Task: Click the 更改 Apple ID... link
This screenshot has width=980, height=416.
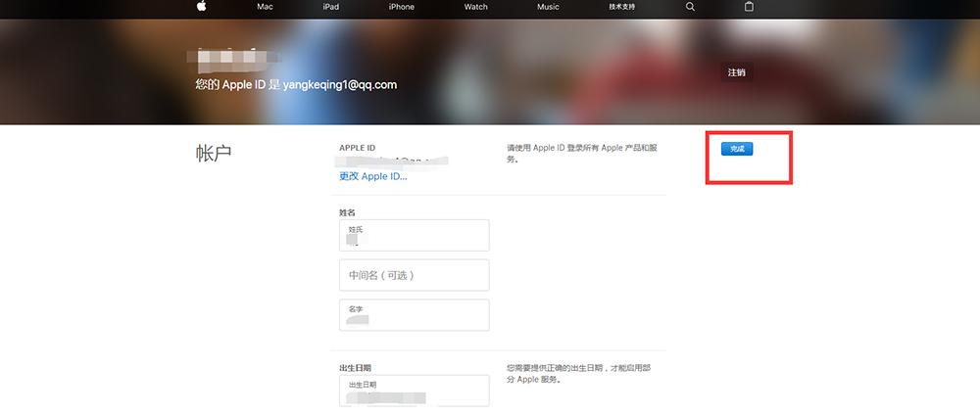Action: click(372, 176)
